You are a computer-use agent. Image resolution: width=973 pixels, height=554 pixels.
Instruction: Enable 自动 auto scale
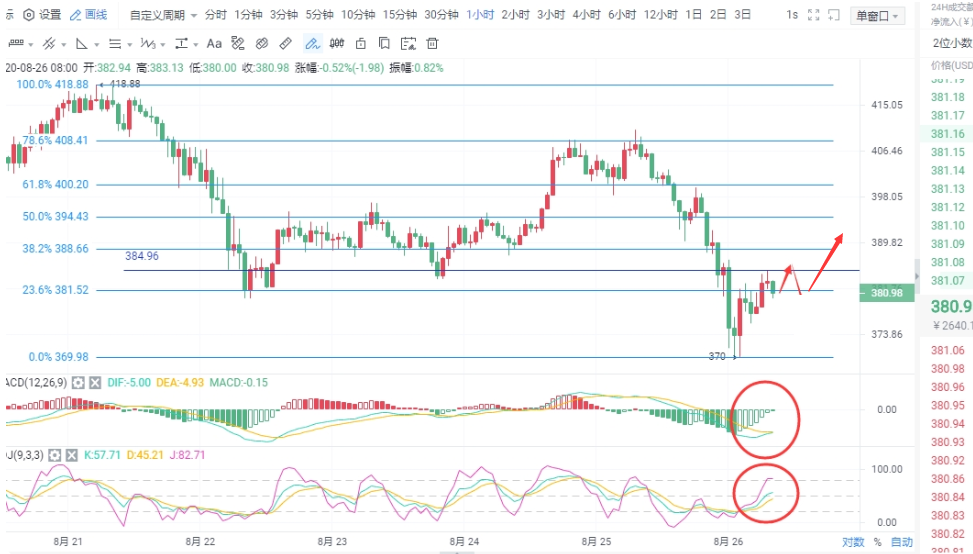pyautogui.click(x=902, y=542)
